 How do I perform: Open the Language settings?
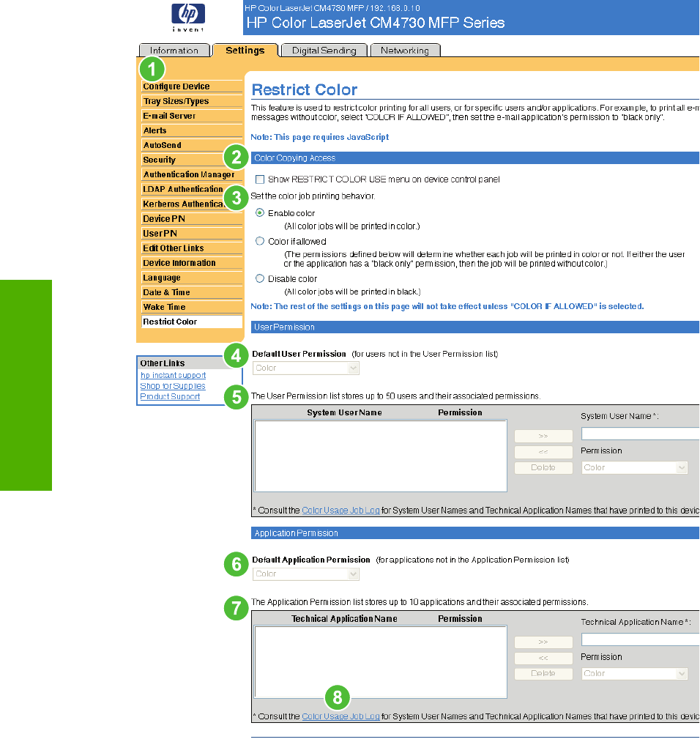click(192, 278)
